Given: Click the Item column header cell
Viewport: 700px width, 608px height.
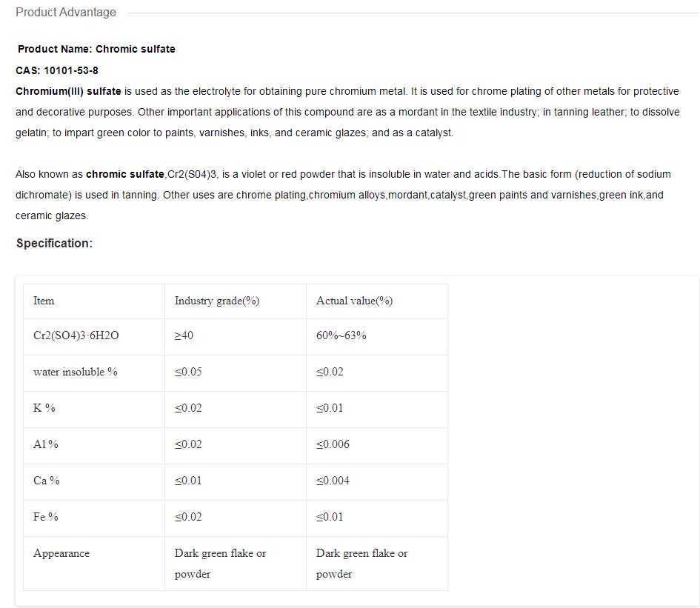Looking at the screenshot, I should pyautogui.click(x=94, y=301).
